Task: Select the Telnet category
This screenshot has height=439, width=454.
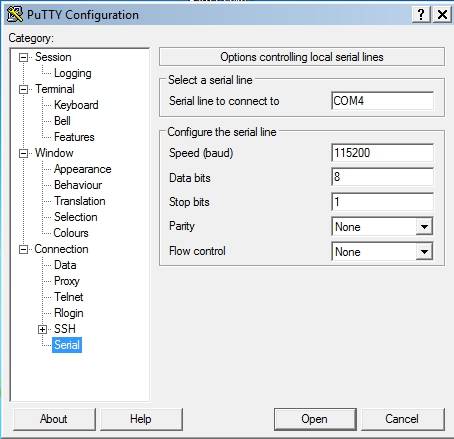Action: click(x=69, y=297)
